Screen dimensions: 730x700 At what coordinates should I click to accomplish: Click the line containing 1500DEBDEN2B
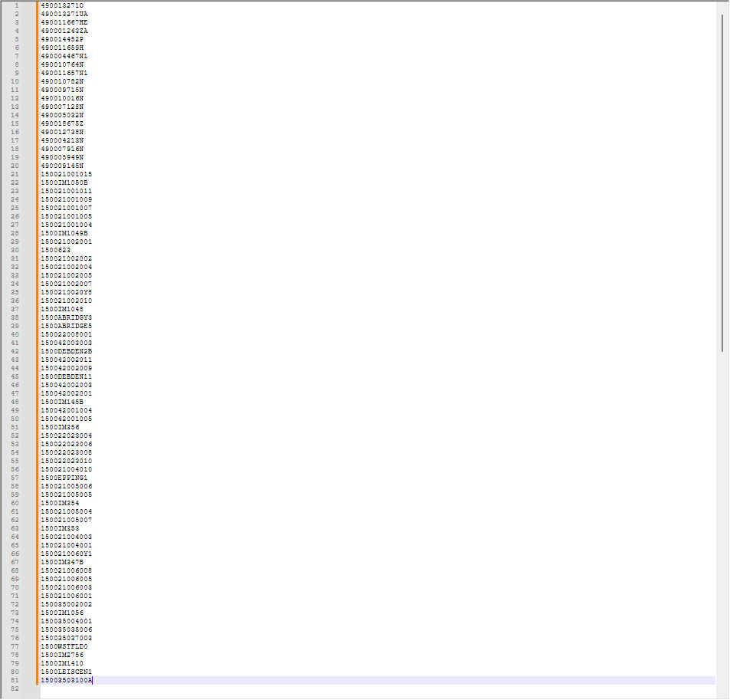tap(66, 351)
